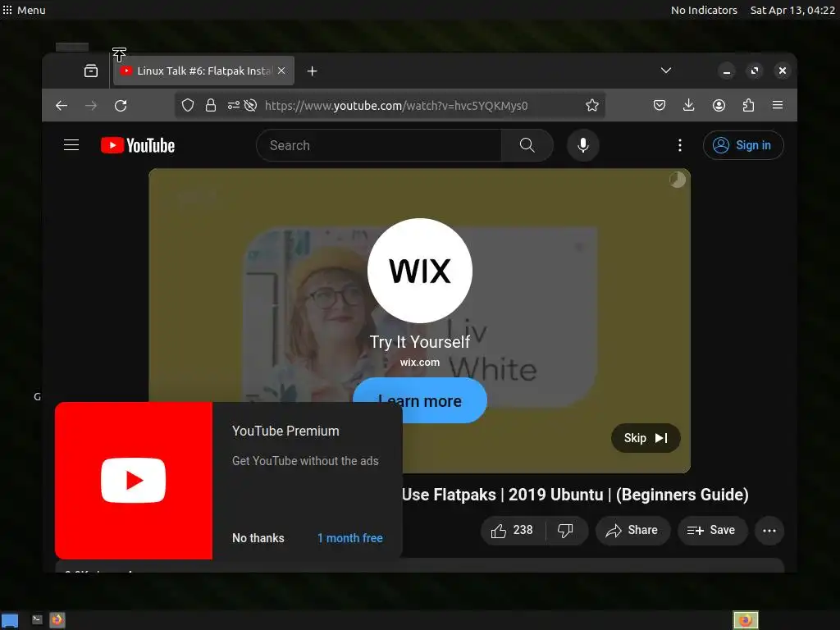Share the Flatpaks video
Image resolution: width=840 pixels, height=630 pixels.
pos(632,531)
